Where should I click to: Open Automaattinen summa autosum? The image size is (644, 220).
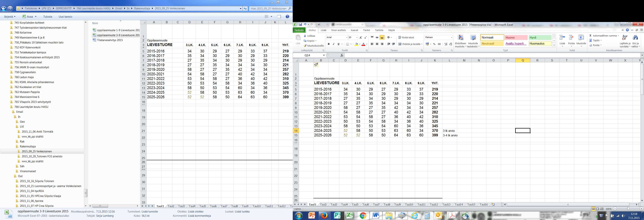tap(604, 36)
